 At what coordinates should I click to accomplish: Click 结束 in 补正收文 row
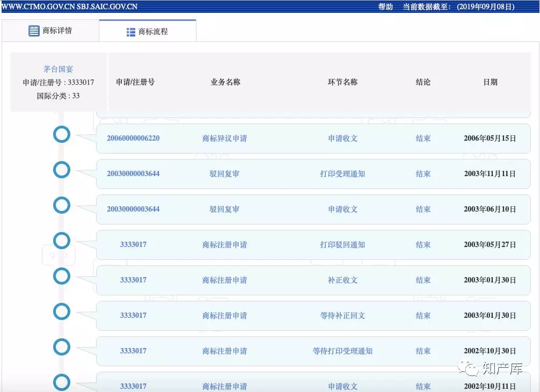(423, 280)
